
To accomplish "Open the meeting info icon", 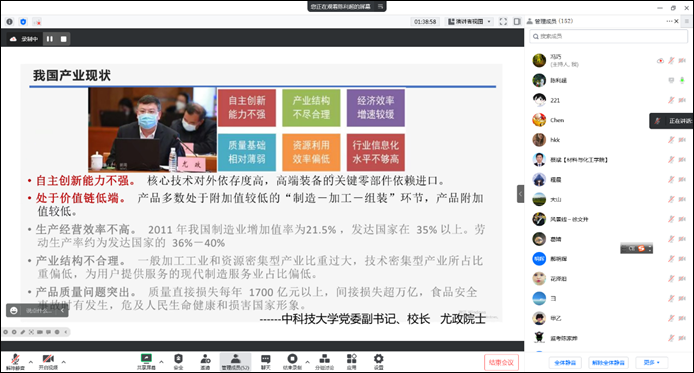I will pos(10,22).
